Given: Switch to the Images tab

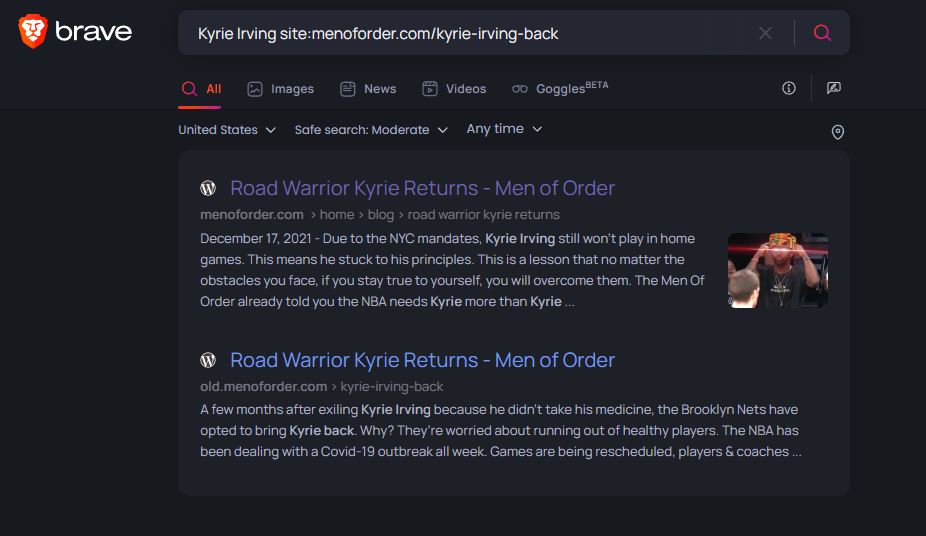Looking at the screenshot, I should 281,89.
